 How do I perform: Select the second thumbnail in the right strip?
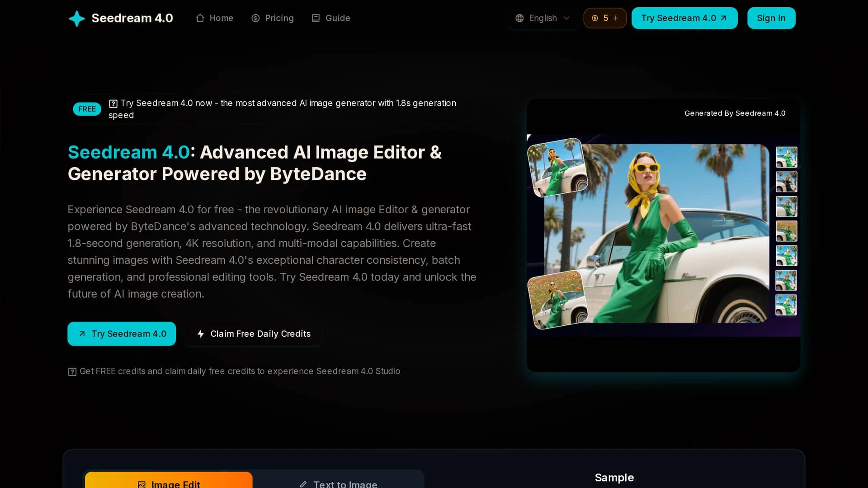coord(786,182)
